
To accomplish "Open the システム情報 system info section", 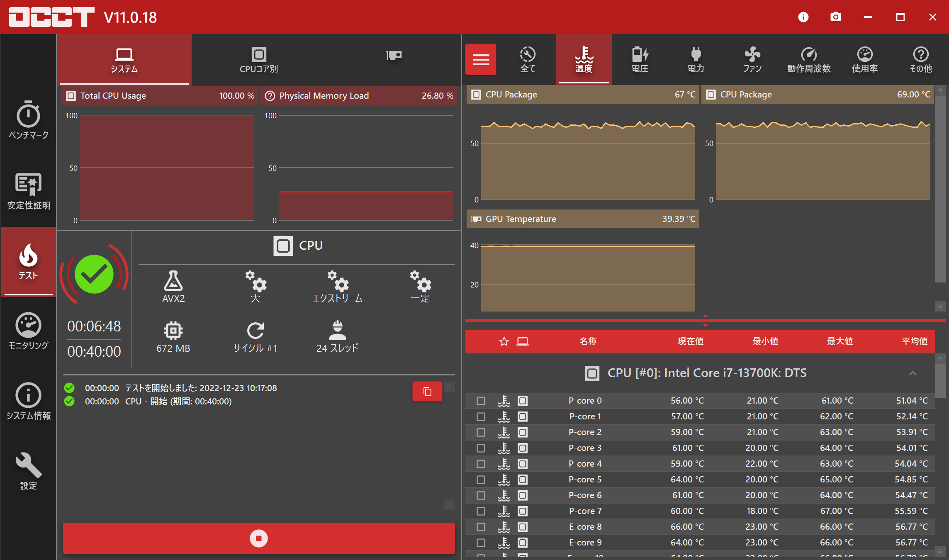I will [28, 401].
